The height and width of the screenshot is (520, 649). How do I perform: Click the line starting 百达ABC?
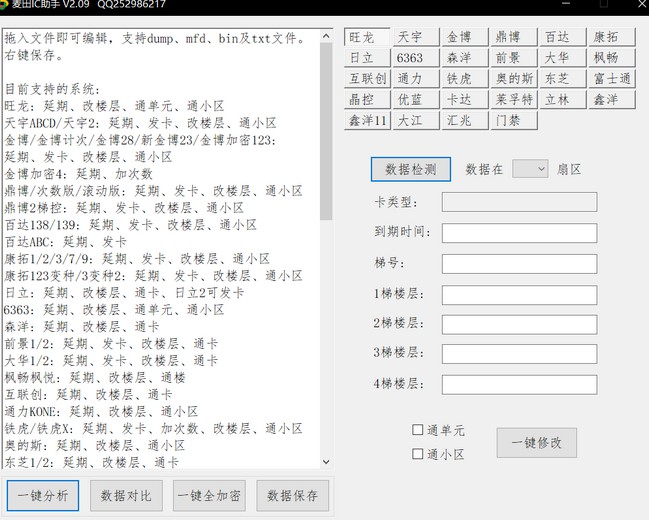click(65, 242)
